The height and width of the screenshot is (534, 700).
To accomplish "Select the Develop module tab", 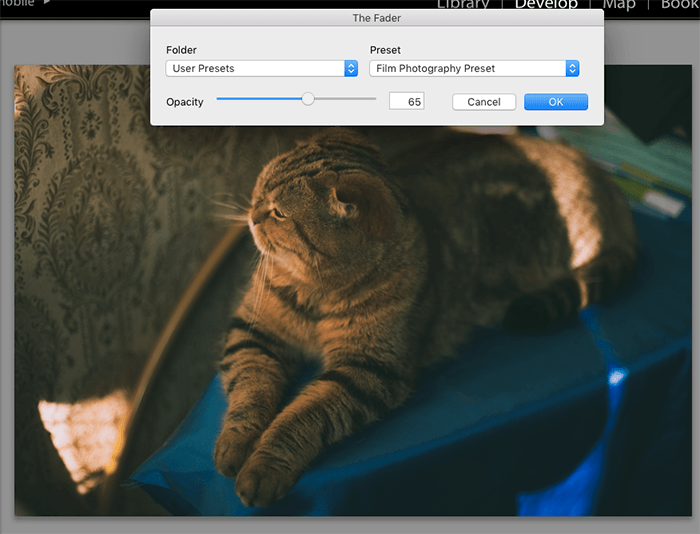I will (x=546, y=5).
